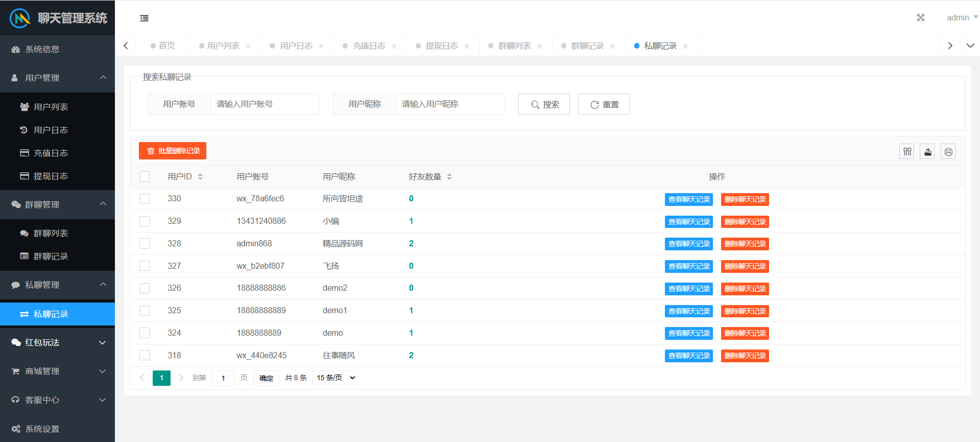Check the select-all header checkbox

tap(145, 177)
